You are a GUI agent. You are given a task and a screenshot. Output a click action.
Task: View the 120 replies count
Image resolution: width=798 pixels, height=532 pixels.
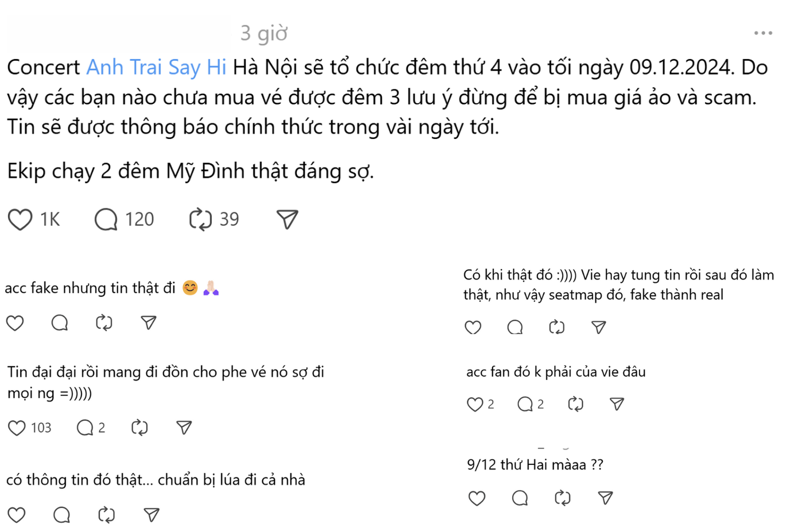point(140,219)
